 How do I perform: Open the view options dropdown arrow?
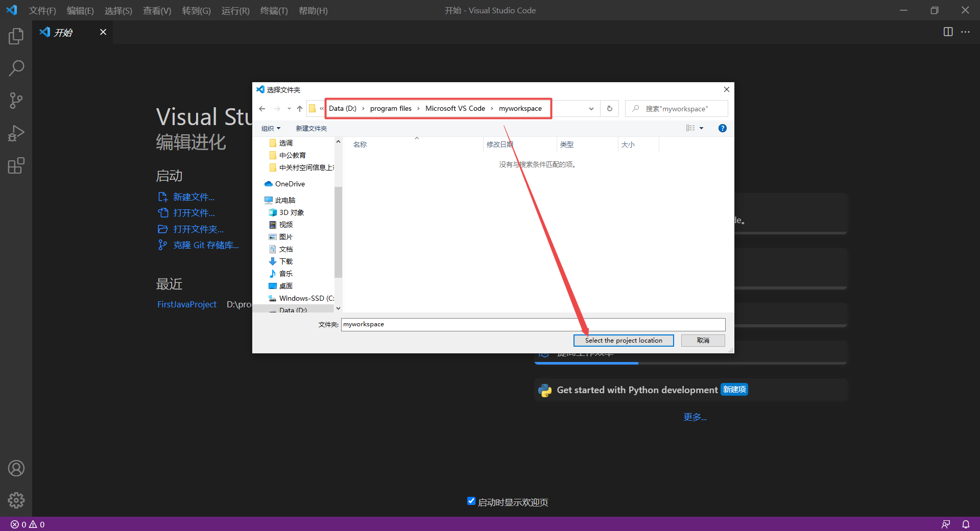tap(701, 128)
